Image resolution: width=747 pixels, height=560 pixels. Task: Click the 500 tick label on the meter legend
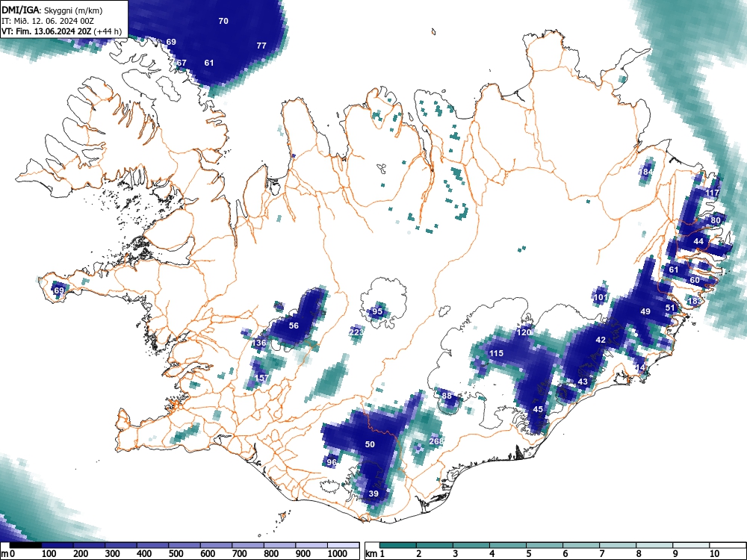(176, 554)
